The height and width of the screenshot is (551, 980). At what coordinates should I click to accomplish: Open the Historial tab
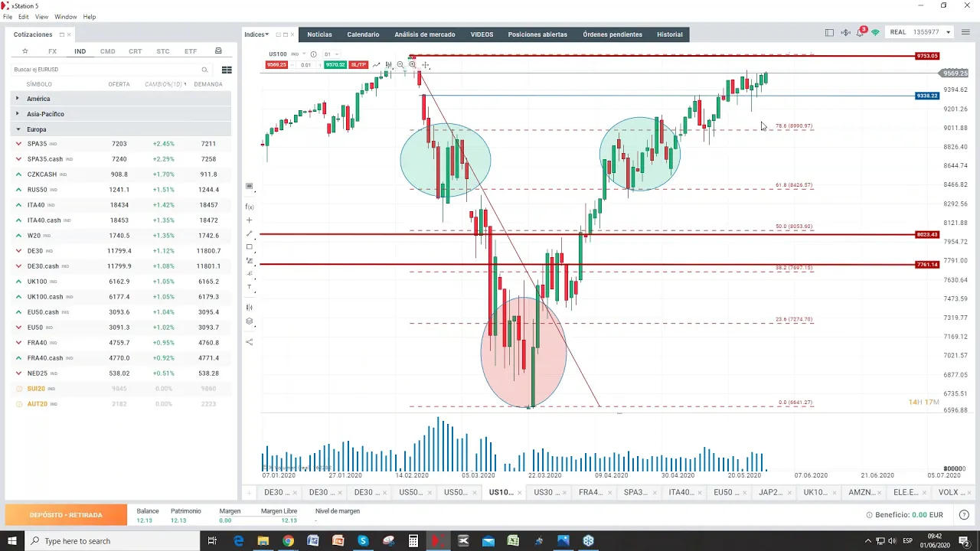click(670, 34)
